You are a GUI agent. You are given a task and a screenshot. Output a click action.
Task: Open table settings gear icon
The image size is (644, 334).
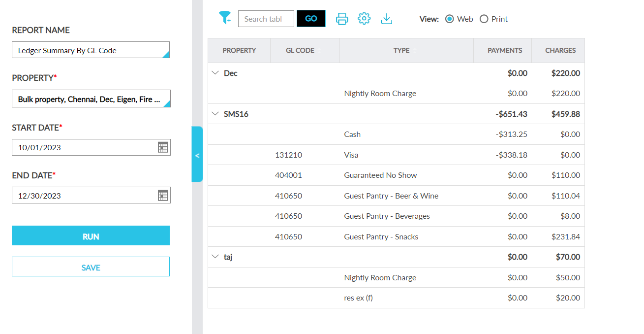coord(364,19)
